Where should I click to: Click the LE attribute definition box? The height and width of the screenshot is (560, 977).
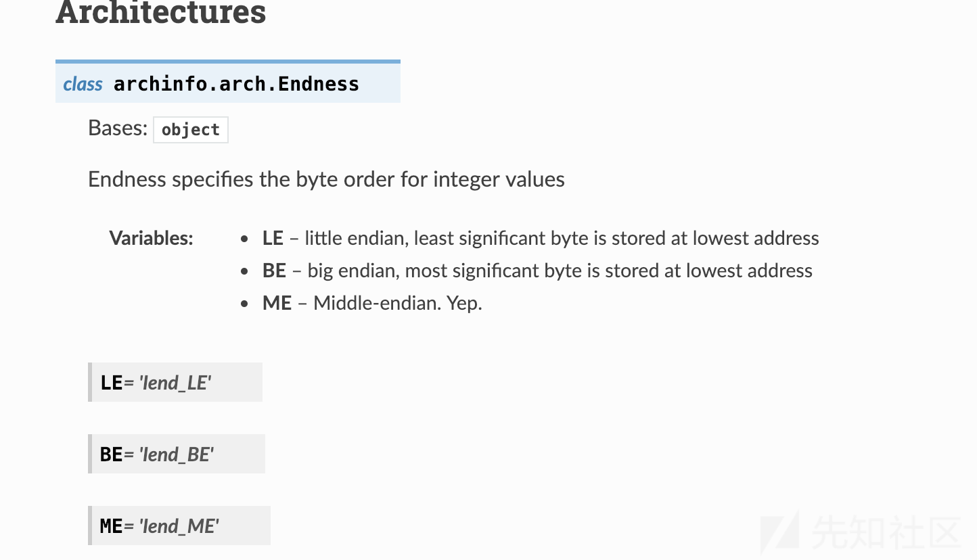coord(175,382)
